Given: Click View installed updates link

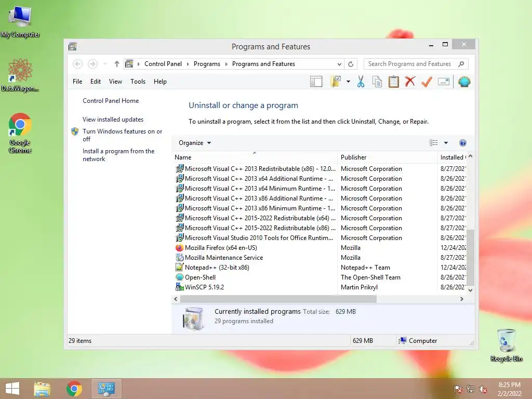Looking at the screenshot, I should (x=113, y=119).
